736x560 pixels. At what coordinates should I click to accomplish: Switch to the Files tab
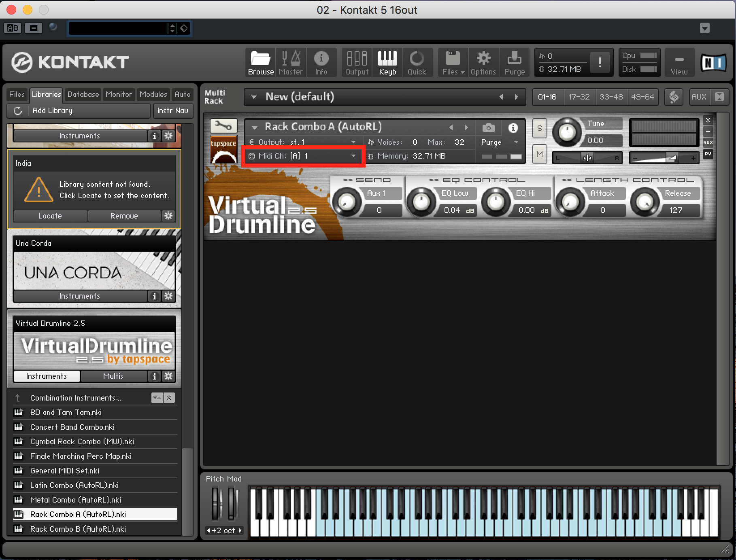[x=17, y=95]
